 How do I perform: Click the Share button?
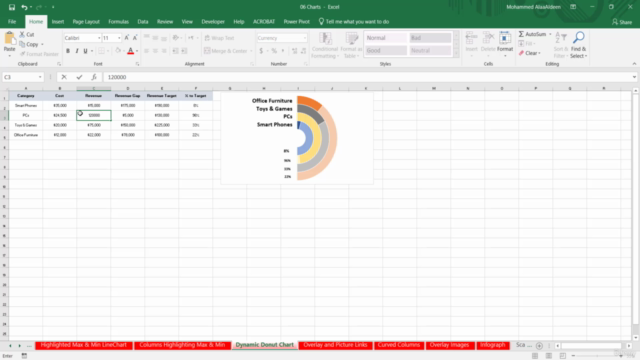click(x=622, y=22)
